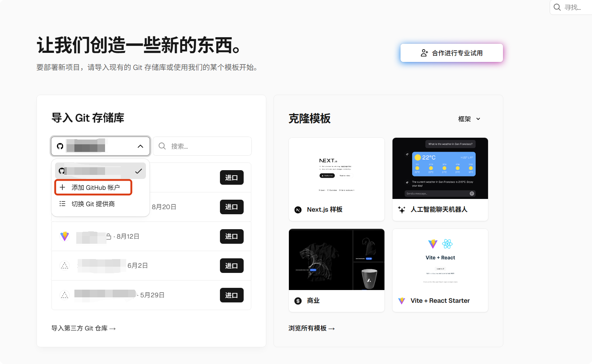Click 合作进行专业试用 button

coord(452,53)
